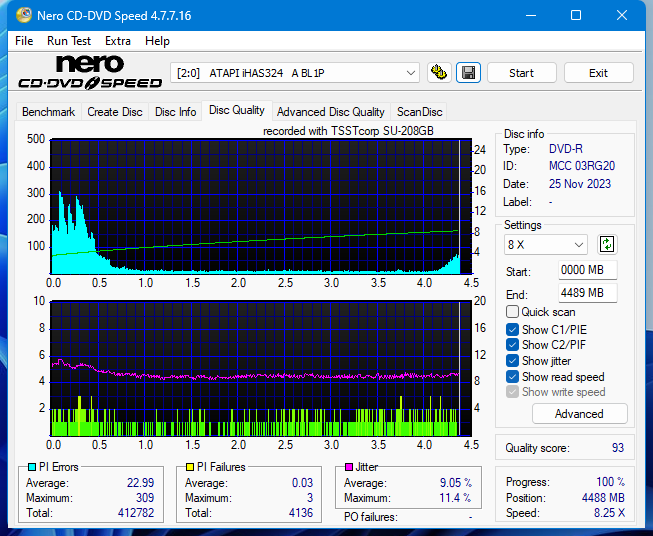Click the disc ID MCC 03RG20
This screenshot has height=536, width=653.
582,166
